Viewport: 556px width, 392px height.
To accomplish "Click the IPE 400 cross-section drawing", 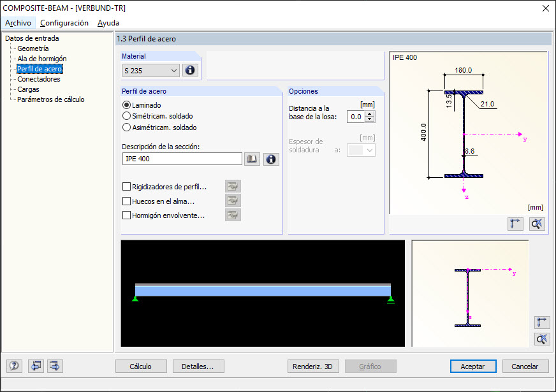I will tap(469, 133).
